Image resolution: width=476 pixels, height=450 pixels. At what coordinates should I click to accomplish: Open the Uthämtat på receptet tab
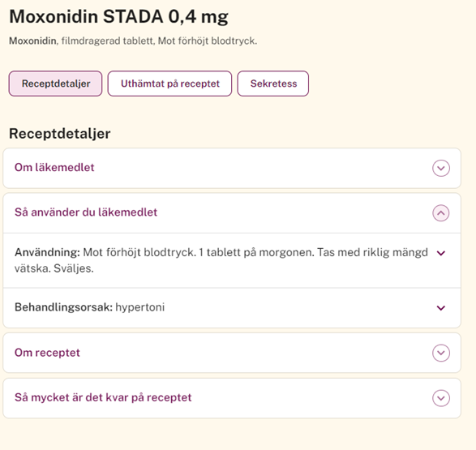tap(169, 84)
